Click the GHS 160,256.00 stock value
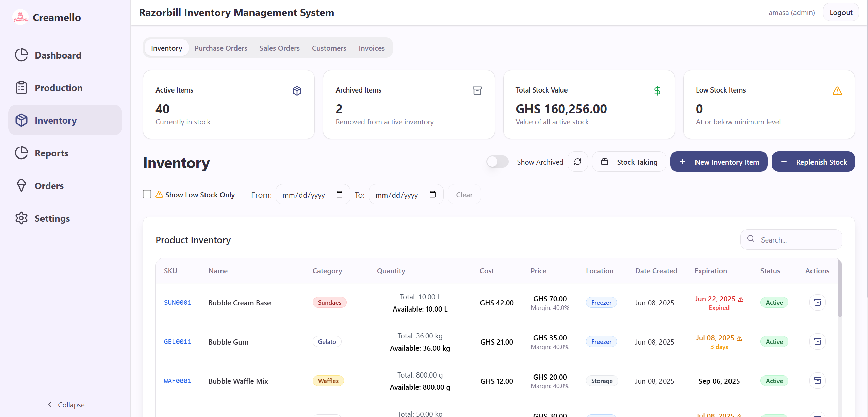The height and width of the screenshot is (417, 868). (561, 109)
